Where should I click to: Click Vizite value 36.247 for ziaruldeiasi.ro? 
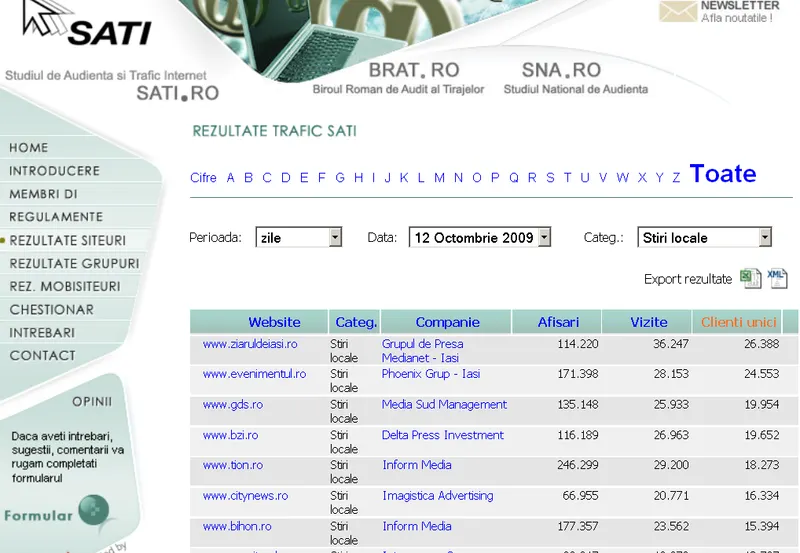[671, 344]
